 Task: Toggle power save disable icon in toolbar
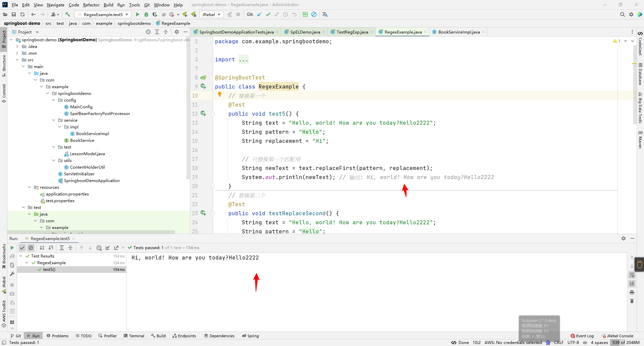pyautogui.click(x=314, y=14)
